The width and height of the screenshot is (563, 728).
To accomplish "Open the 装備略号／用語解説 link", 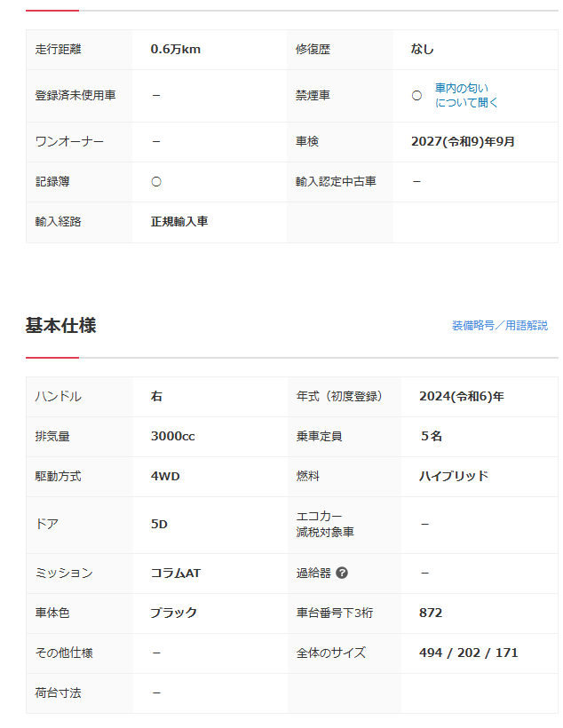I will 499,326.
